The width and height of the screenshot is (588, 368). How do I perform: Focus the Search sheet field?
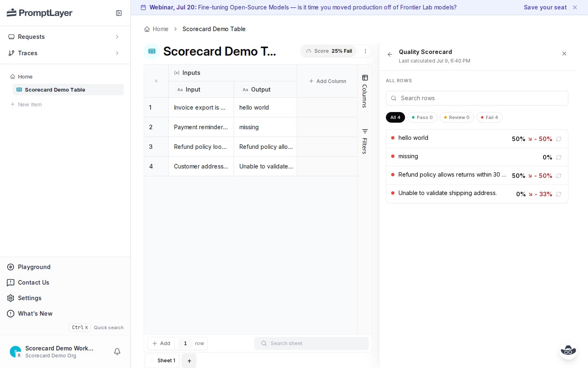click(312, 343)
